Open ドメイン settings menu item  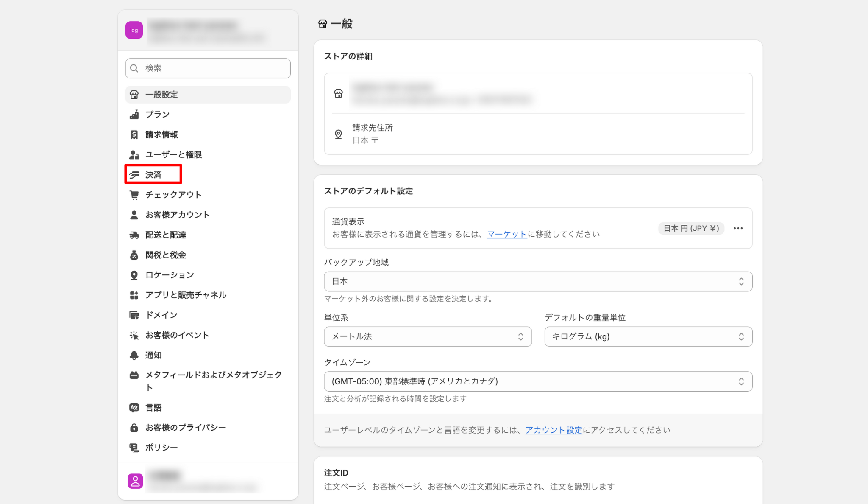tap(161, 315)
